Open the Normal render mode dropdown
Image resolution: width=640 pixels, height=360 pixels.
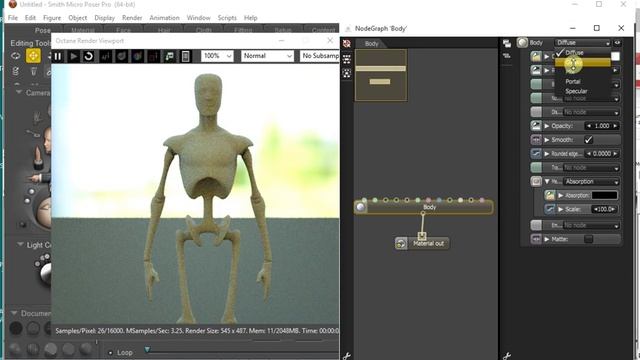[x=267, y=56]
